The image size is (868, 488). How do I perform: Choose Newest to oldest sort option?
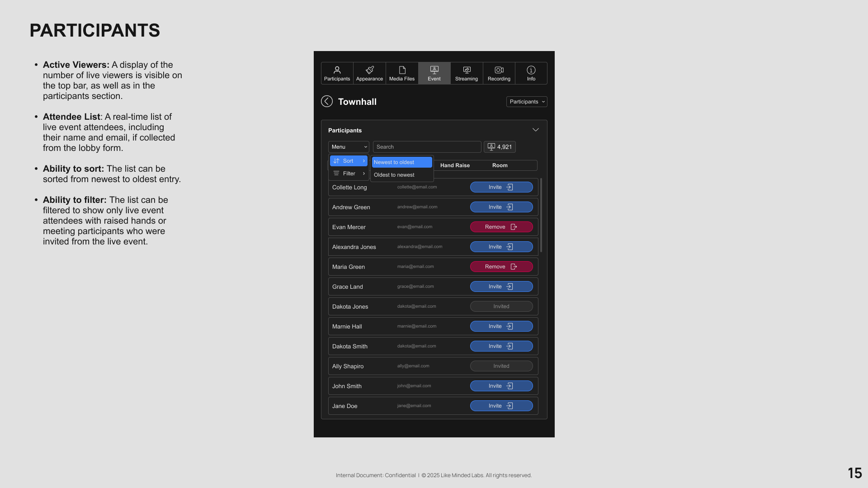click(x=401, y=162)
